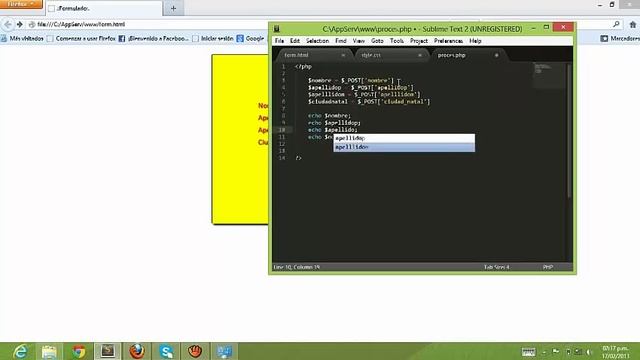Switch to the proces.php tab
Viewport: 640px width, 360px height.
tap(467, 55)
